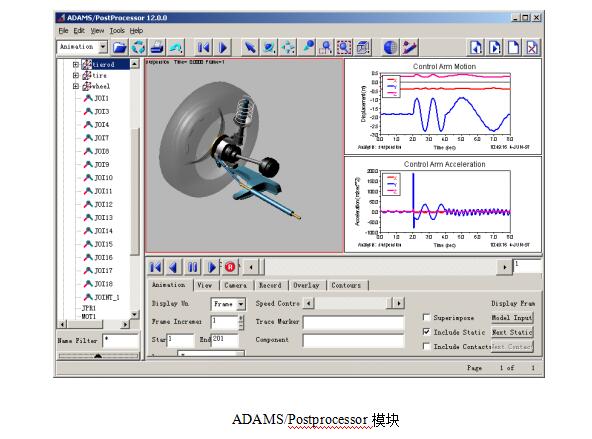Open the View menu

click(x=97, y=31)
